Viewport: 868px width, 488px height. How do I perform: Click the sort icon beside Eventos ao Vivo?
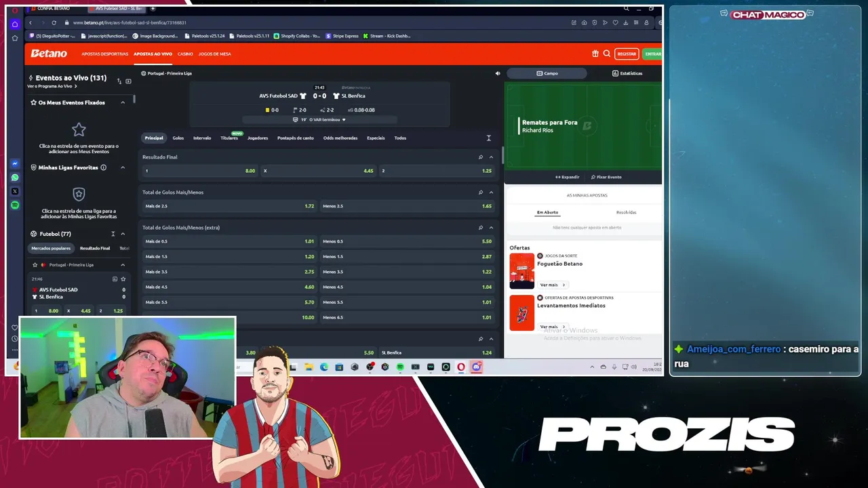click(x=119, y=81)
